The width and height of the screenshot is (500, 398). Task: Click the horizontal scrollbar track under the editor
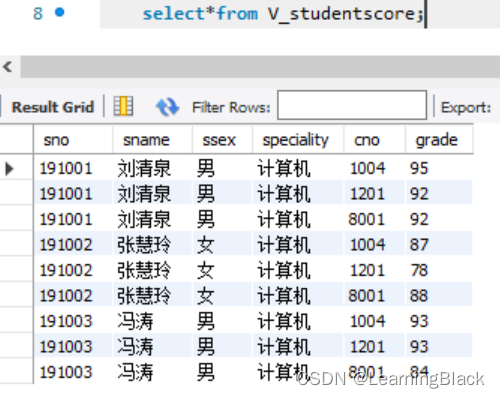coord(260,67)
